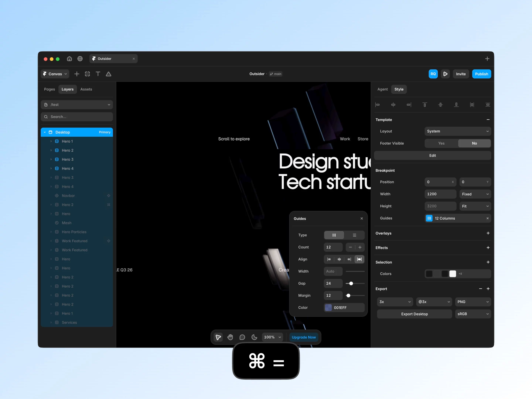Open the Layout System dropdown

pyautogui.click(x=458, y=131)
